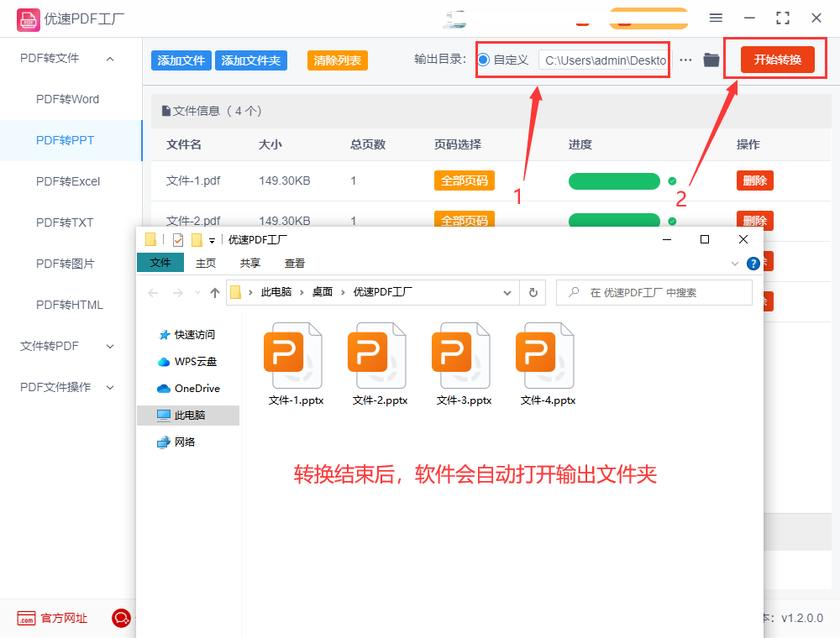Expand the 桌面 breadcrumb chevron
840x638 pixels.
click(343, 292)
